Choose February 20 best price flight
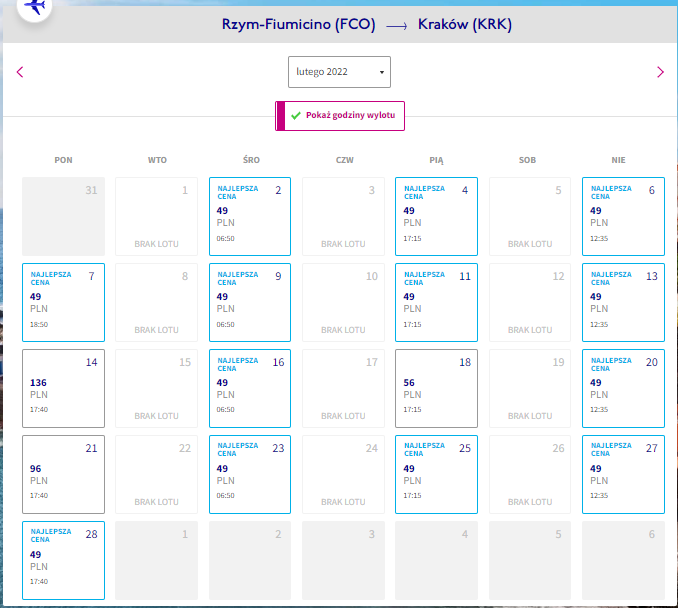This screenshot has width=678, height=608. pos(623,388)
